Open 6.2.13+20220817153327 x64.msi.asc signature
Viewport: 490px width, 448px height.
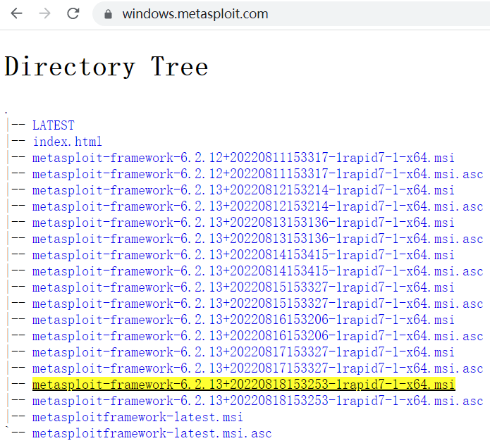pos(258,369)
